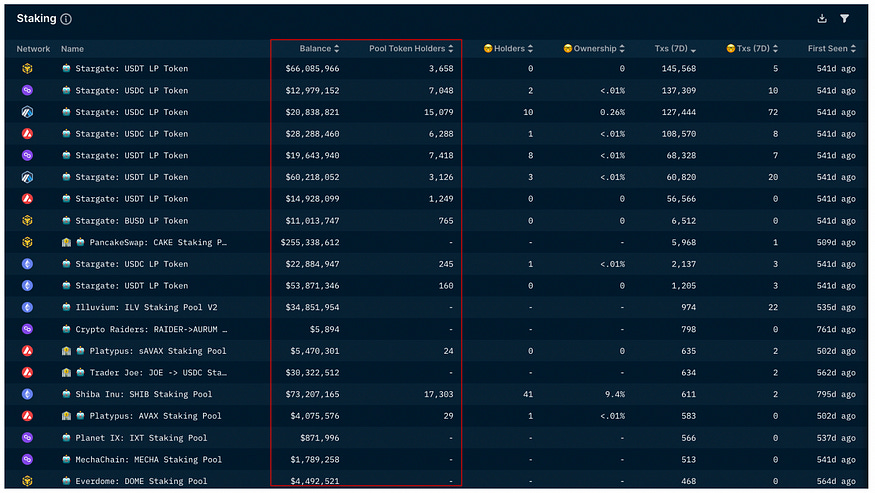Click Polygon network icon for Crypto Raiders row
Viewport: 875px width, 493px height.
(27, 329)
